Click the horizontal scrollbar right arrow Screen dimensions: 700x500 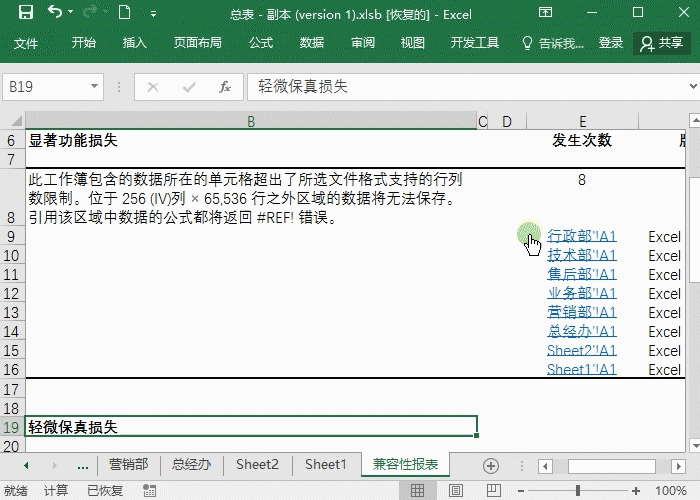pos(679,467)
